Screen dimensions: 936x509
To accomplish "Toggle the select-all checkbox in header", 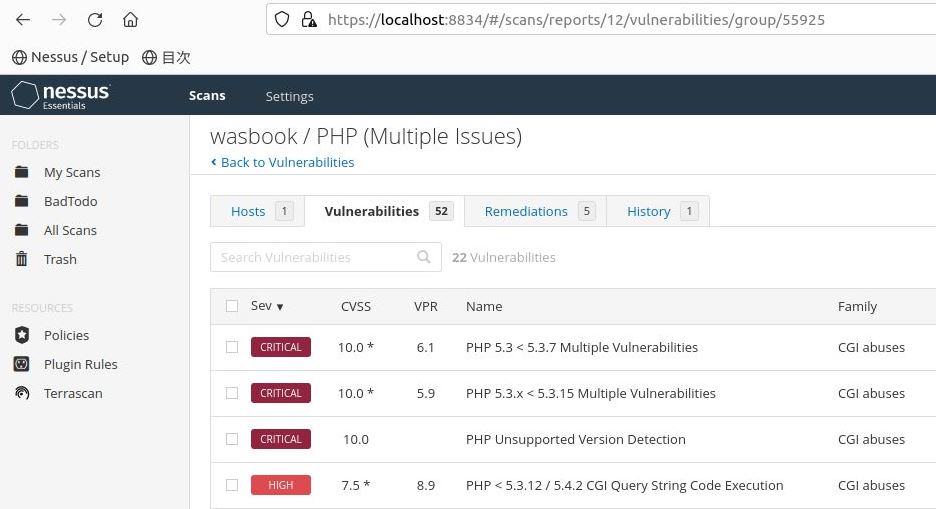I will tap(232, 306).
